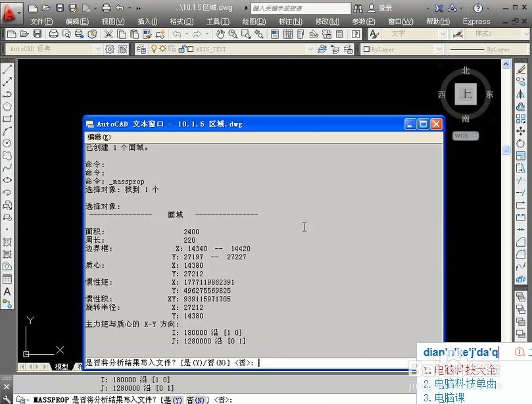Image resolution: width=532 pixels, height=404 pixels.
Task: Select the Table tool
Action: pos(7,279)
